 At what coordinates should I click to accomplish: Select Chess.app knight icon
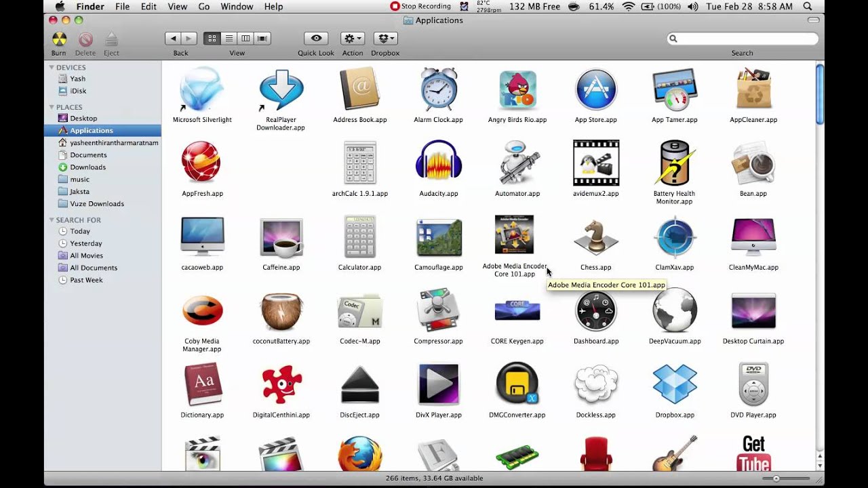coord(596,237)
